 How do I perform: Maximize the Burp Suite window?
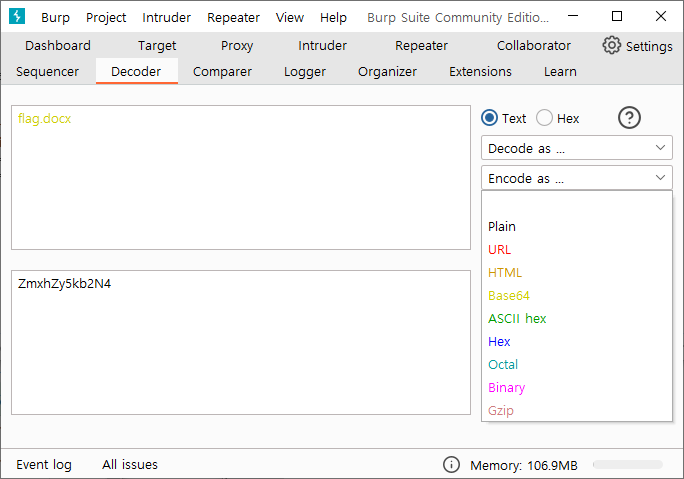[617, 16]
